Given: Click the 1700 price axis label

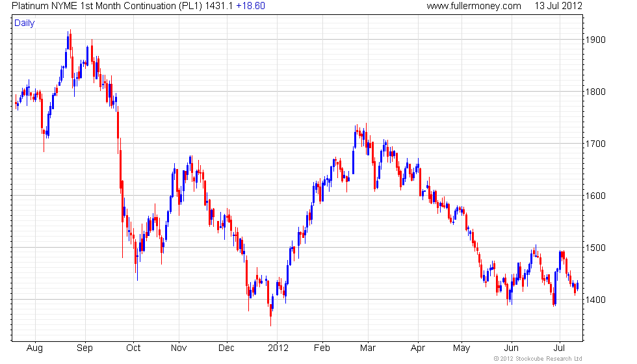Looking at the screenshot, I should click(x=595, y=144).
